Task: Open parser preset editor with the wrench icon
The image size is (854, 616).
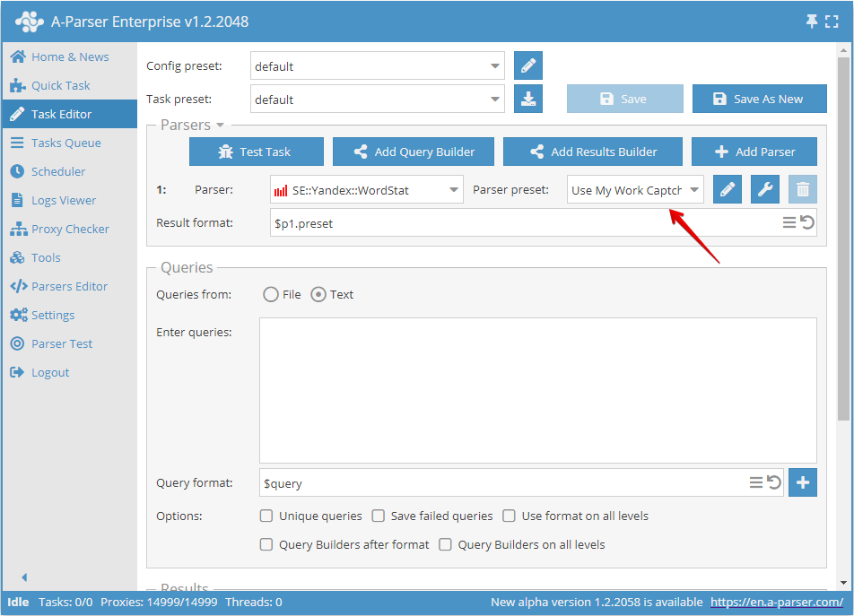Action: coord(764,189)
